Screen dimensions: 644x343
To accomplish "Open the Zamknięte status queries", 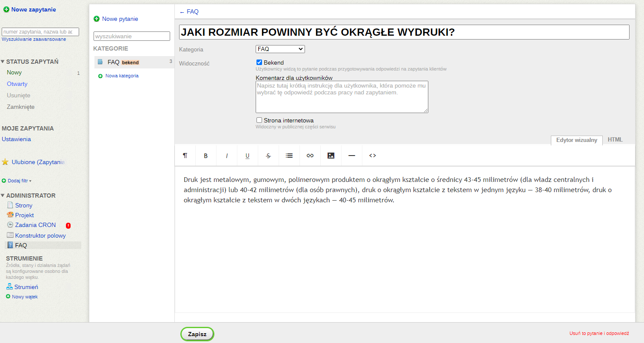I will pos(20,107).
